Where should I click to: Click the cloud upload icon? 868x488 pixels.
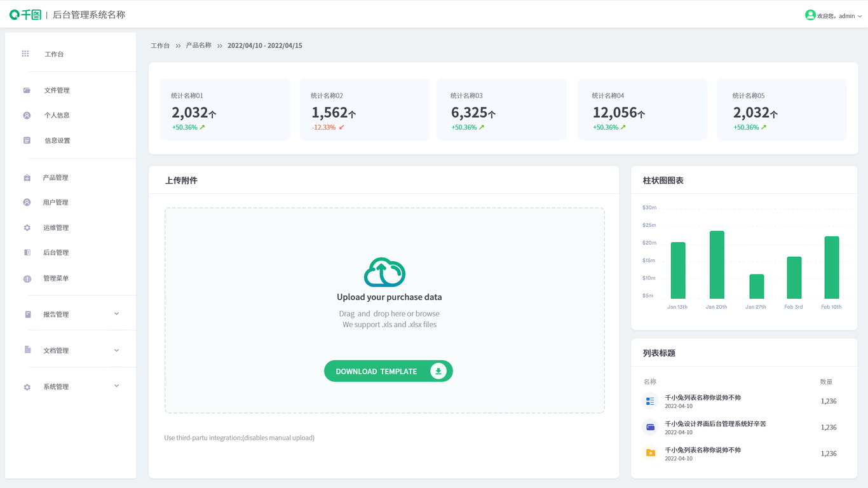point(384,272)
